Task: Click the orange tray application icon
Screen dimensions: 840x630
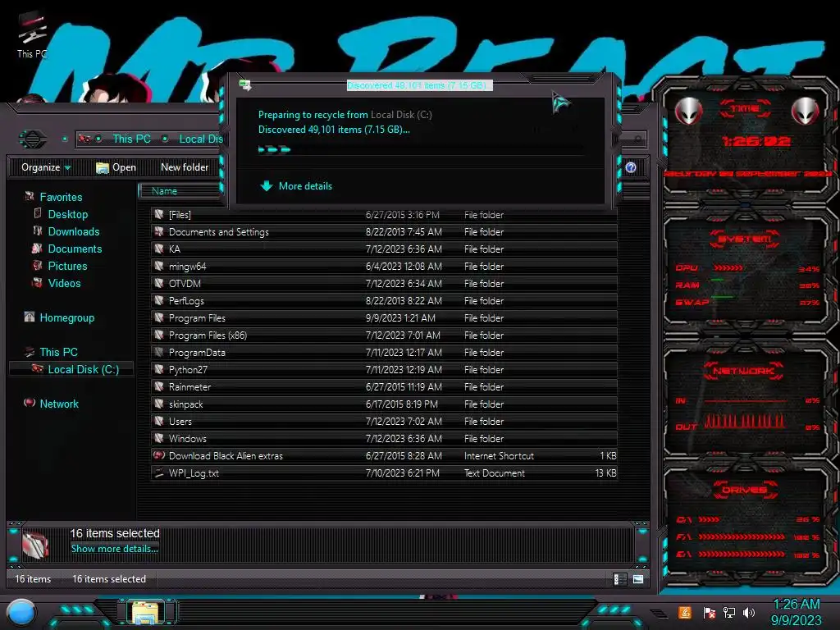Action: point(685,612)
